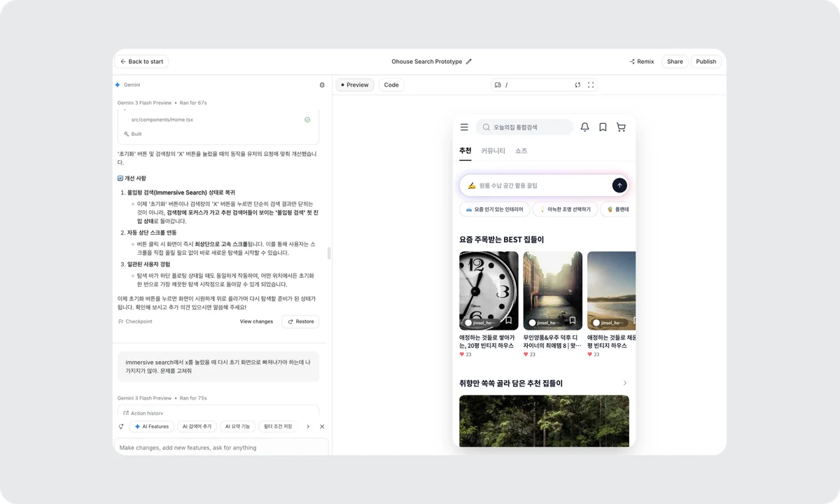Screen dimensions: 840x504
Task: Reload the preview with refresh icon
Action: (577, 85)
